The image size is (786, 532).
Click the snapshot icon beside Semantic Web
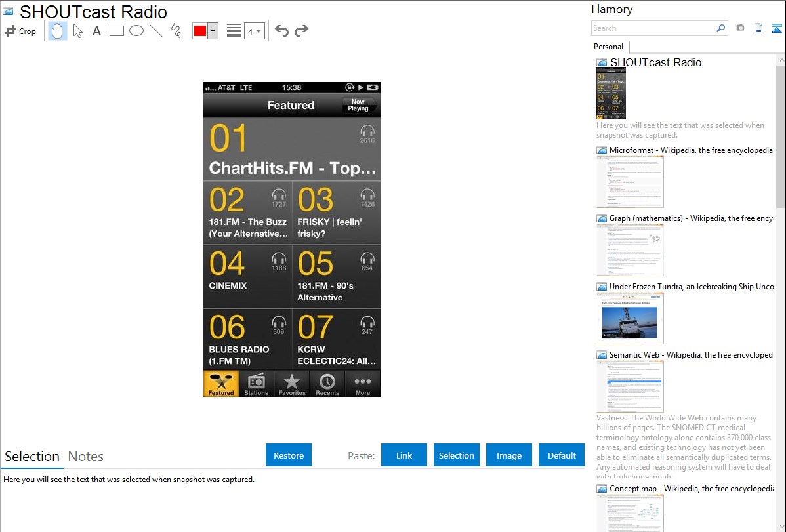pyautogui.click(x=602, y=355)
